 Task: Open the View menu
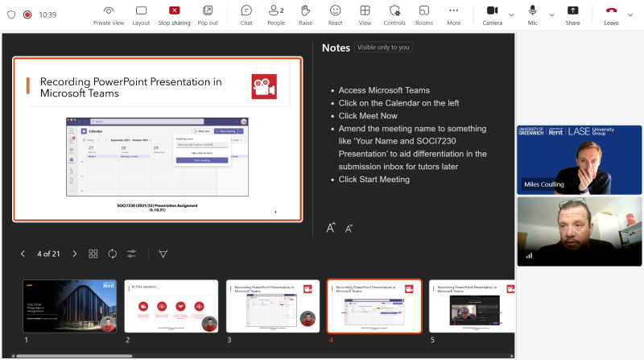[365, 15]
